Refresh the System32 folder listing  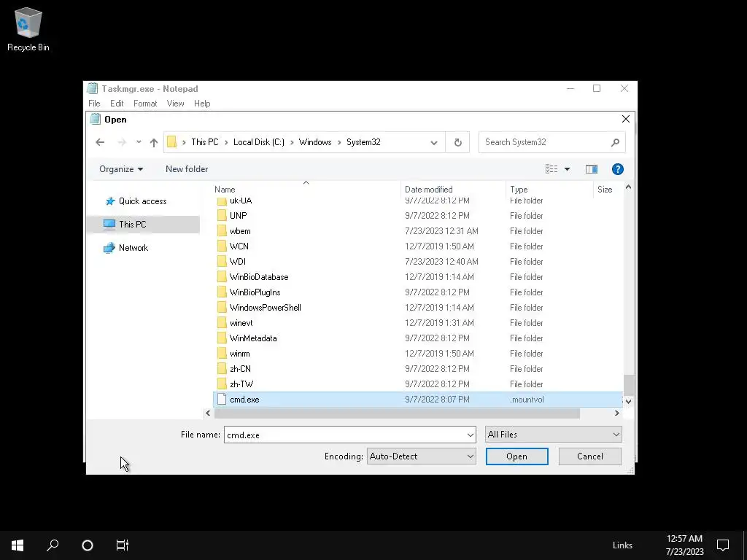pos(457,142)
